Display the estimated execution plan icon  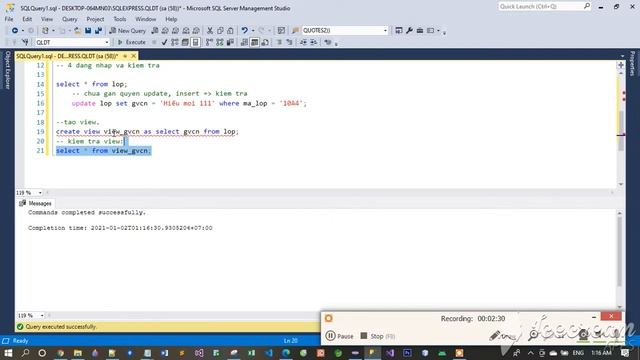175,42
